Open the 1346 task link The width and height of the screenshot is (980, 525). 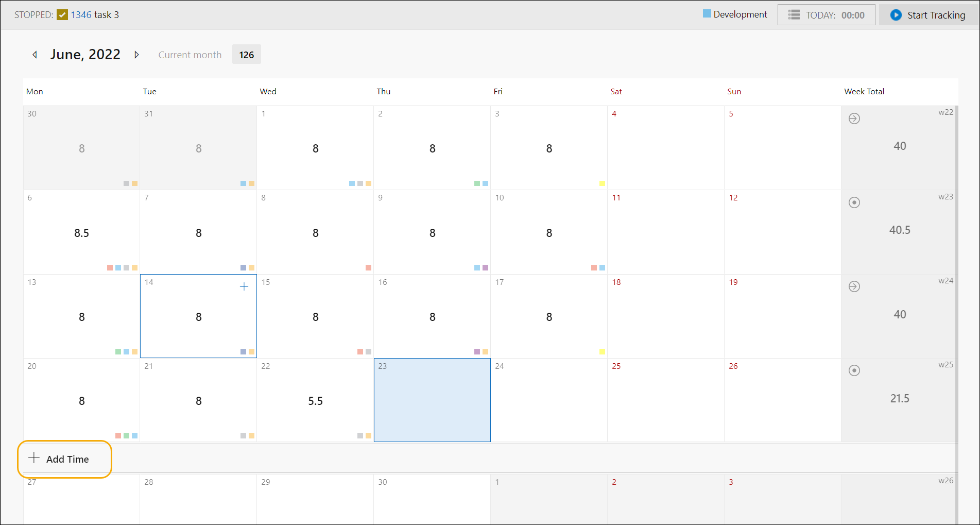click(81, 15)
